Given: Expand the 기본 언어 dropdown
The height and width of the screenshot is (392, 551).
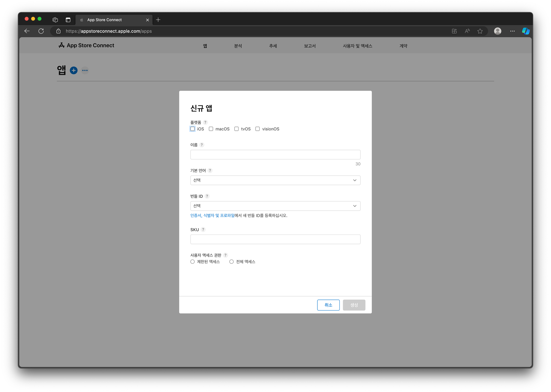Looking at the screenshot, I should click(275, 180).
